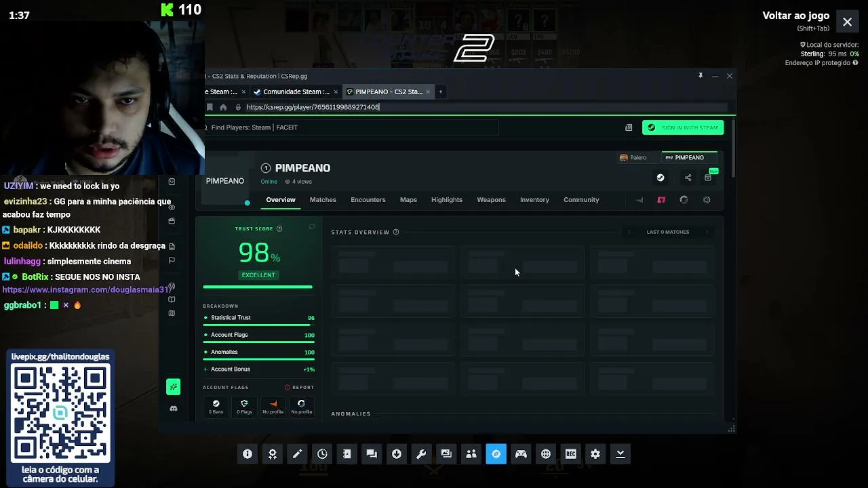
Task: Click the icon with the New badge
Action: [709, 177]
